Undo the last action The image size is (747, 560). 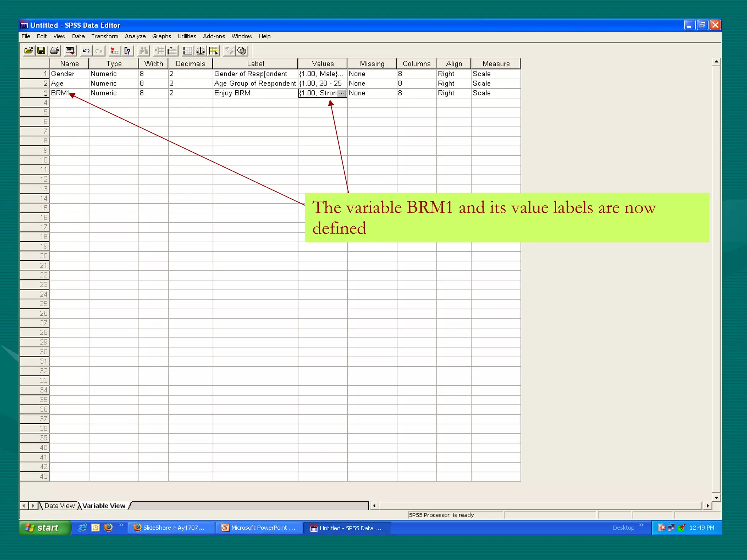click(86, 51)
